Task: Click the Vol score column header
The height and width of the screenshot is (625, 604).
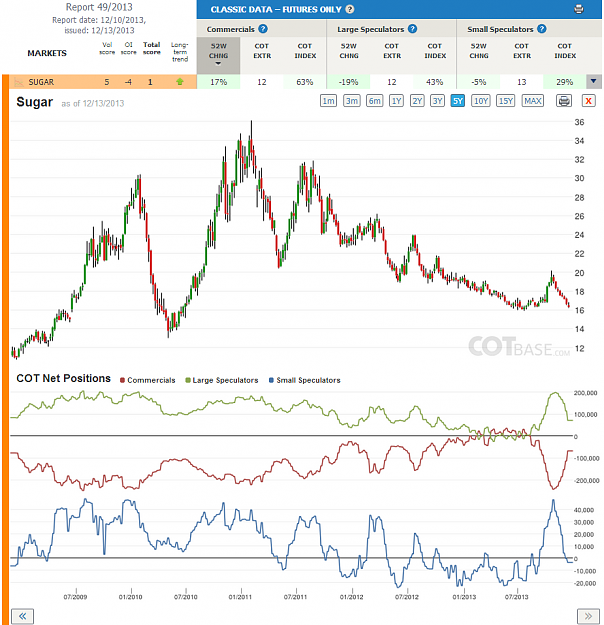Action: point(107,48)
